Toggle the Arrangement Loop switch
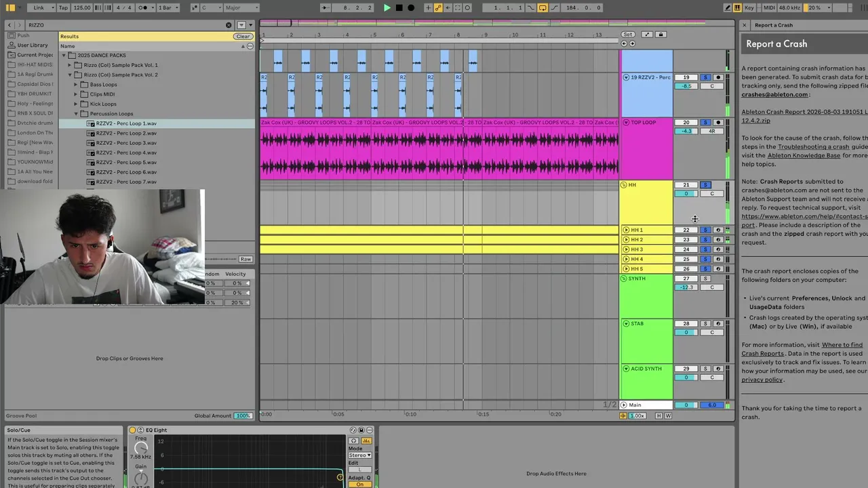 point(542,7)
